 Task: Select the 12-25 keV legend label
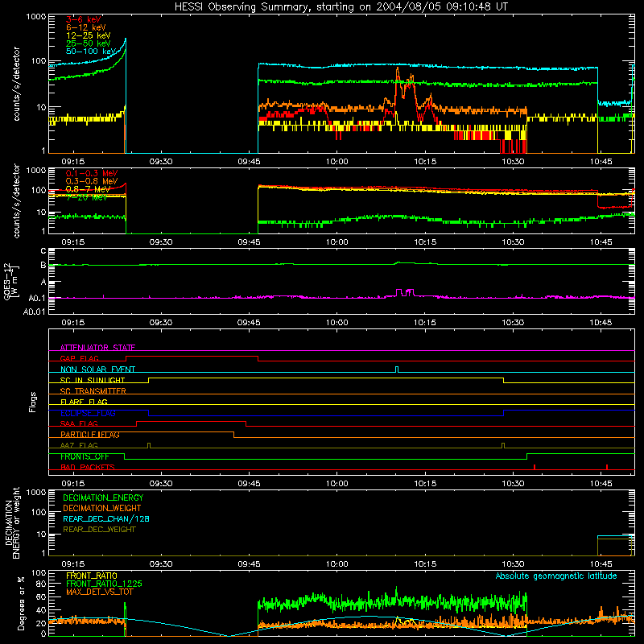88,35
